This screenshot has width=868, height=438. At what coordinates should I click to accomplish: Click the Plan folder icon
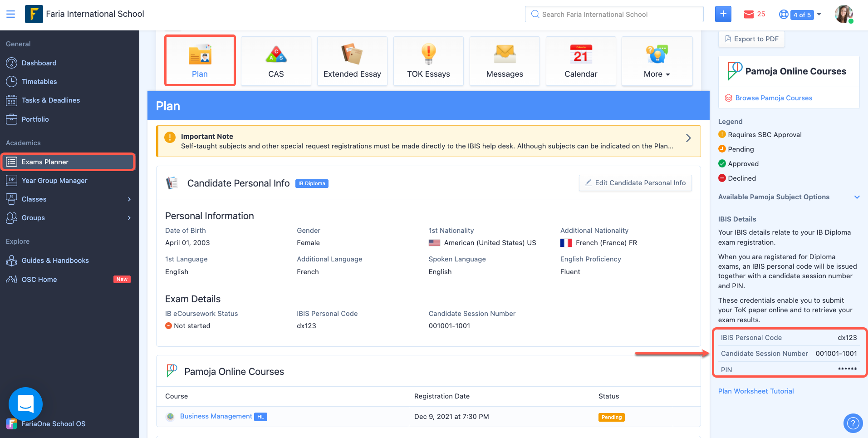[x=200, y=54]
